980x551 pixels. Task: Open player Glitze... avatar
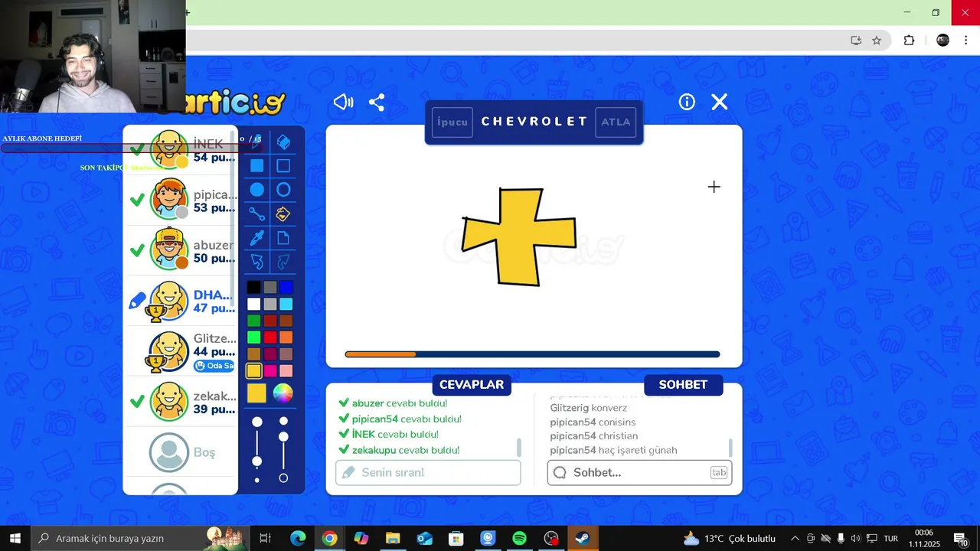(168, 351)
